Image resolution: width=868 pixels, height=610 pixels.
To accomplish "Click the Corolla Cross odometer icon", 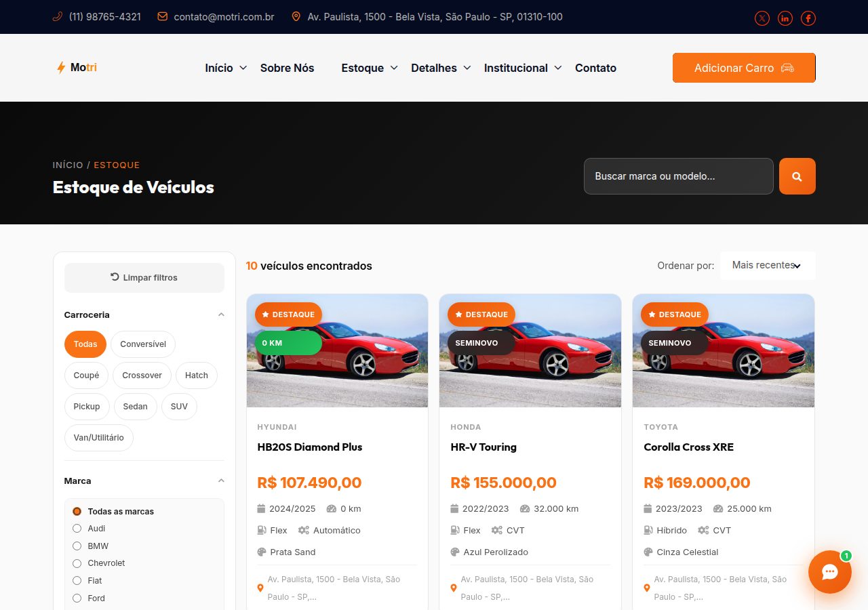I will click(717, 508).
